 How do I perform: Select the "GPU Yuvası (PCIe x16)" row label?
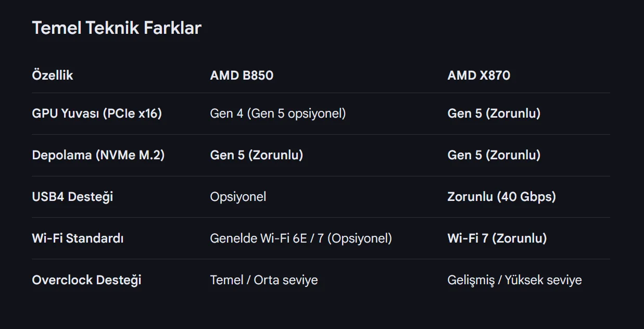(97, 113)
